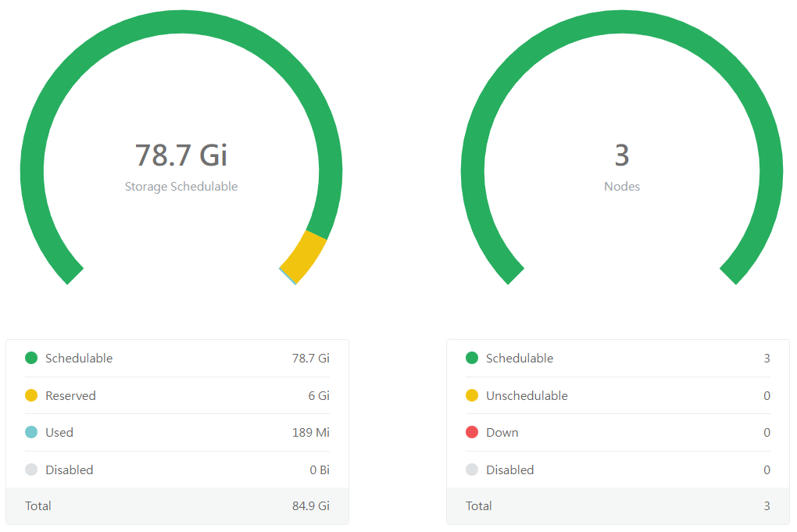This screenshot has height=532, width=797.
Task: Click gray Disabled dot in nodes legend
Action: [472, 470]
